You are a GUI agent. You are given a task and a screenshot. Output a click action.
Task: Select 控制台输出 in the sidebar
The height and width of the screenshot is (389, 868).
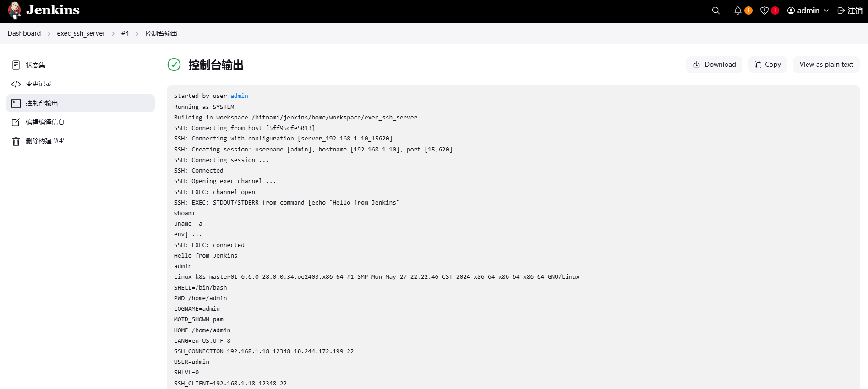pyautogui.click(x=42, y=103)
